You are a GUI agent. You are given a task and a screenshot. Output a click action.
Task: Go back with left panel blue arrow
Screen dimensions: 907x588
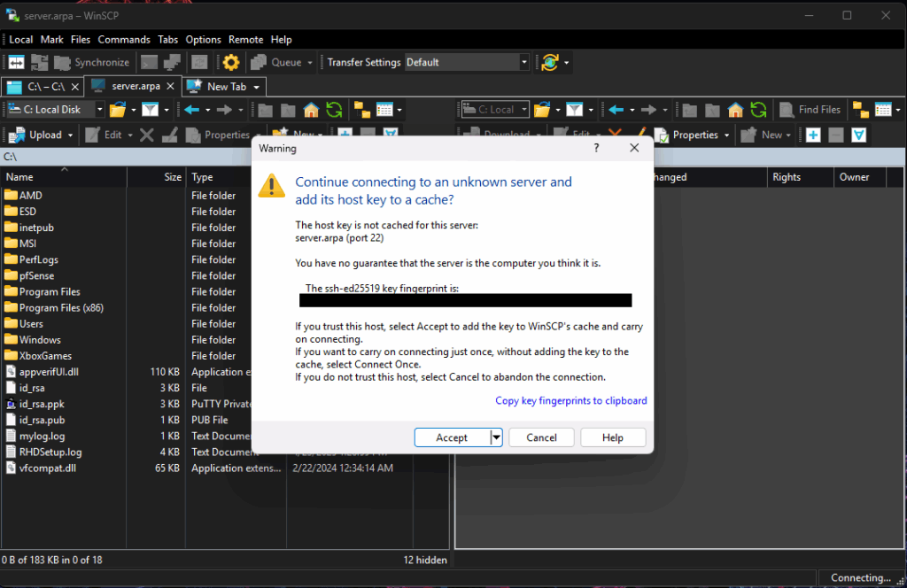pos(192,109)
